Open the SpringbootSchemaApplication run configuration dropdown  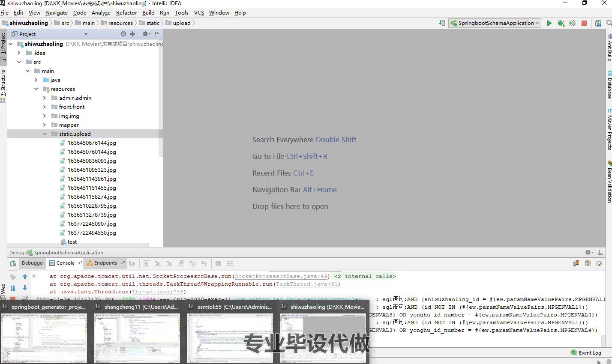point(495,23)
